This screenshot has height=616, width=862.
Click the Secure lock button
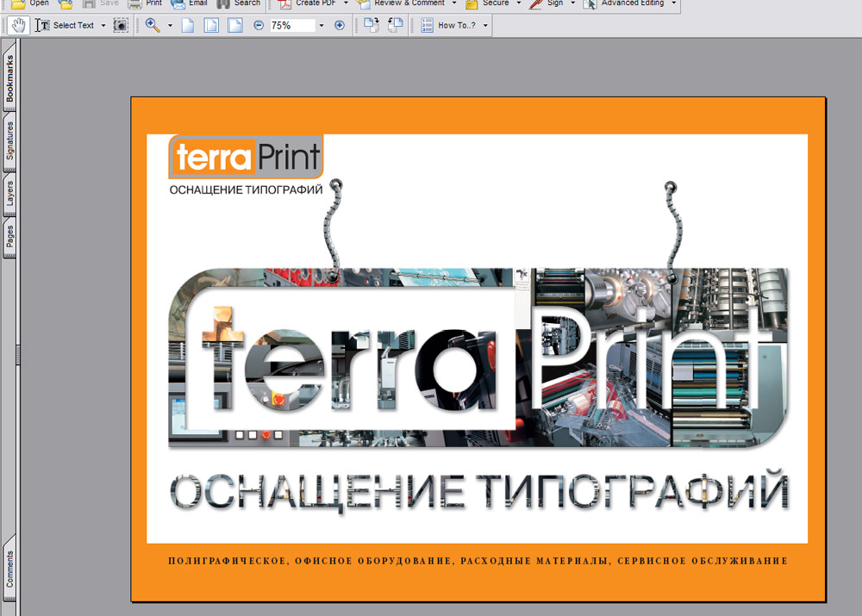488,3
